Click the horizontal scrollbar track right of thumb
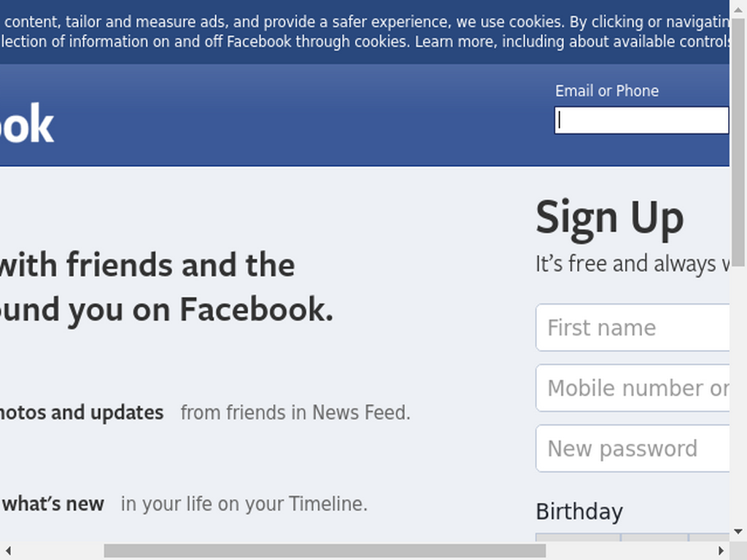Viewport: 747px width, 560px height. click(x=629, y=551)
